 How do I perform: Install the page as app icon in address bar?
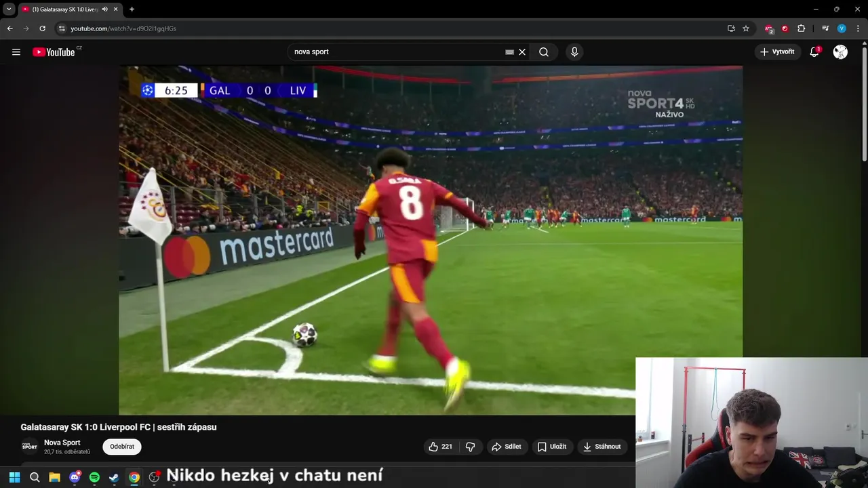pos(731,28)
